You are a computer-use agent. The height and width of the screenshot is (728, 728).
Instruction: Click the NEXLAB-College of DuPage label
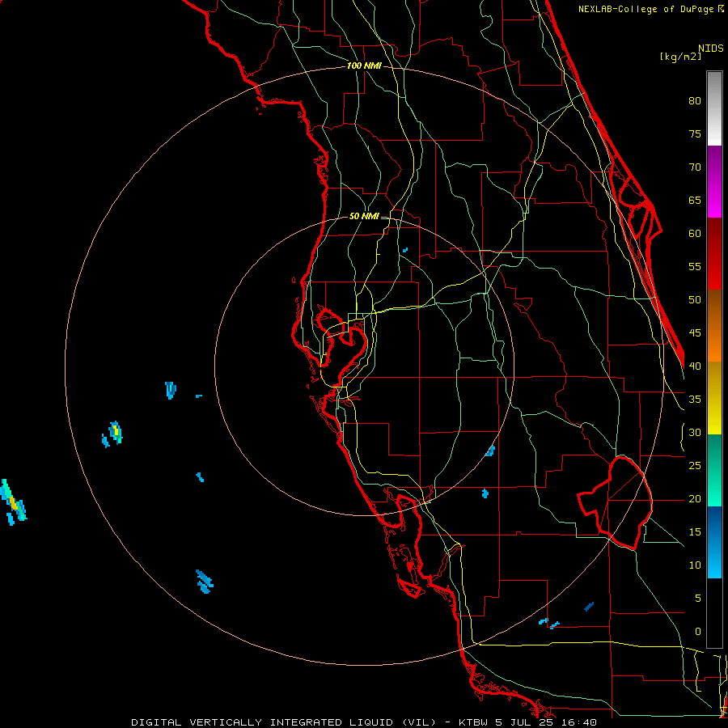650,9
